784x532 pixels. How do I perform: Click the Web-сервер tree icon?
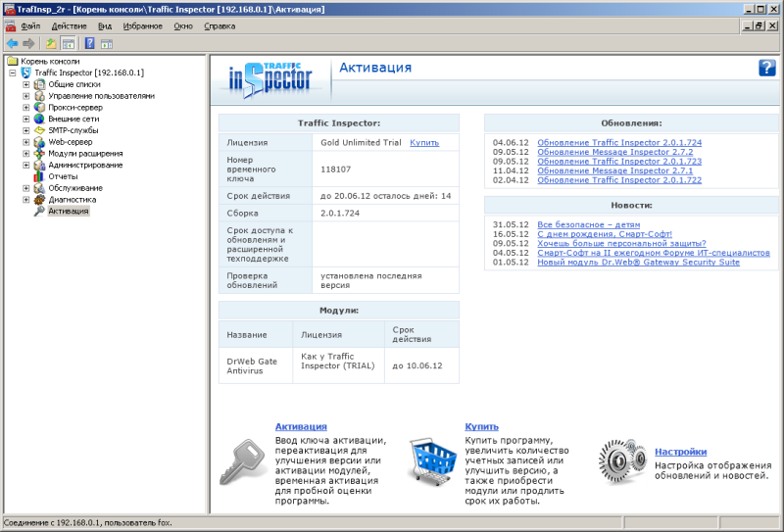pyautogui.click(x=39, y=142)
